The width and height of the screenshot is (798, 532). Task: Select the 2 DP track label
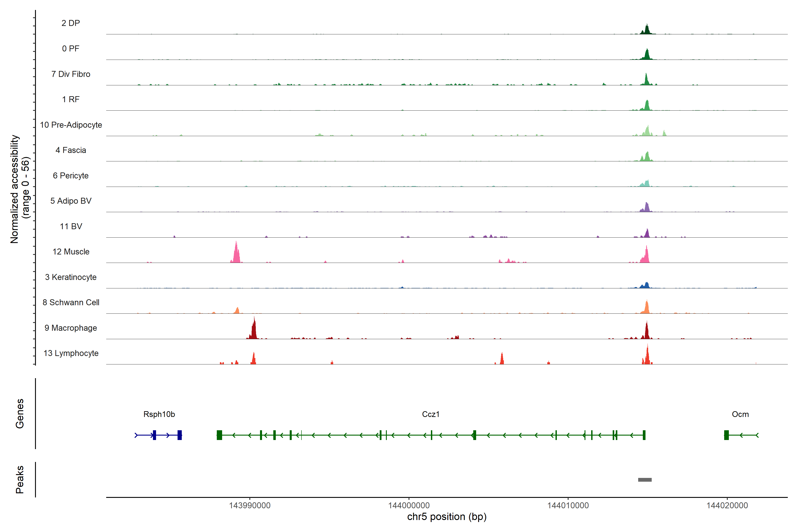[x=70, y=23]
